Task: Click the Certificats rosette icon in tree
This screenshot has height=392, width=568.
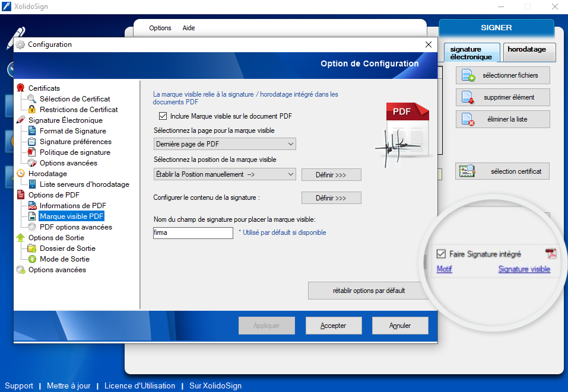Action: click(21, 88)
